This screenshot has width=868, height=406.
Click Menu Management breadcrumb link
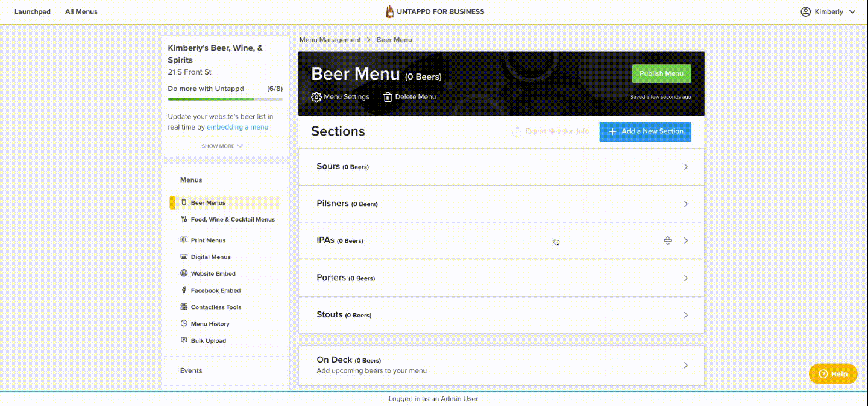[330, 40]
